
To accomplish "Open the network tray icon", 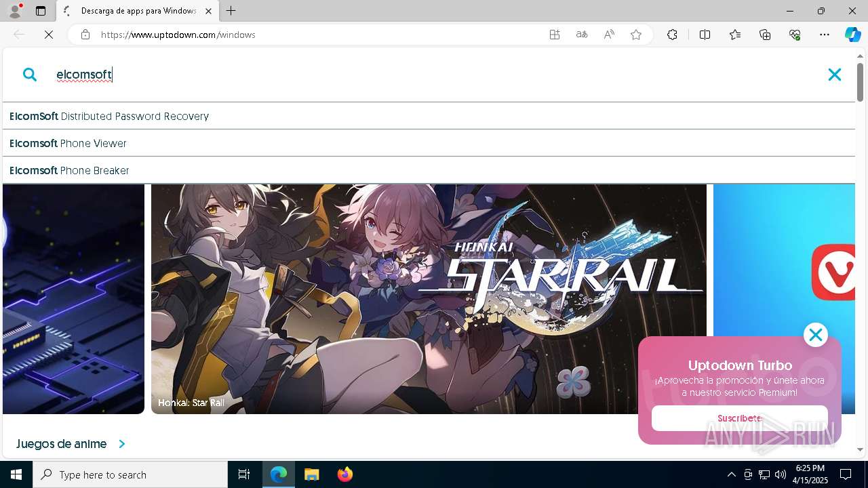I will (764, 474).
